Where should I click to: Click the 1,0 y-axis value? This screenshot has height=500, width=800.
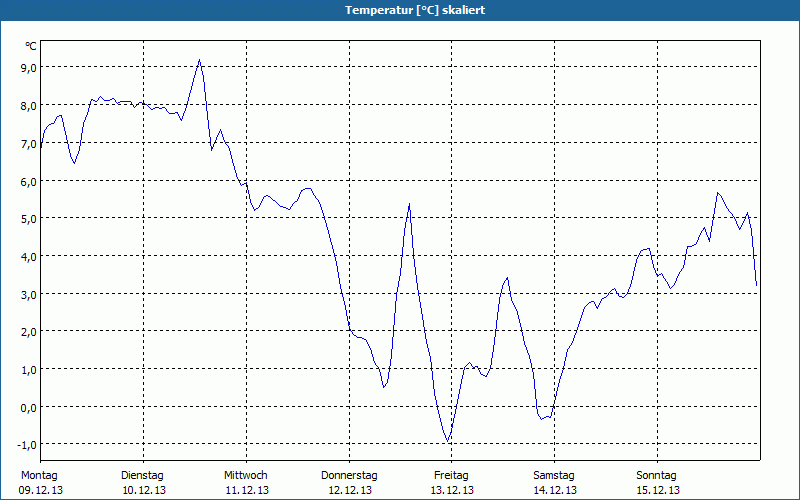coord(28,370)
